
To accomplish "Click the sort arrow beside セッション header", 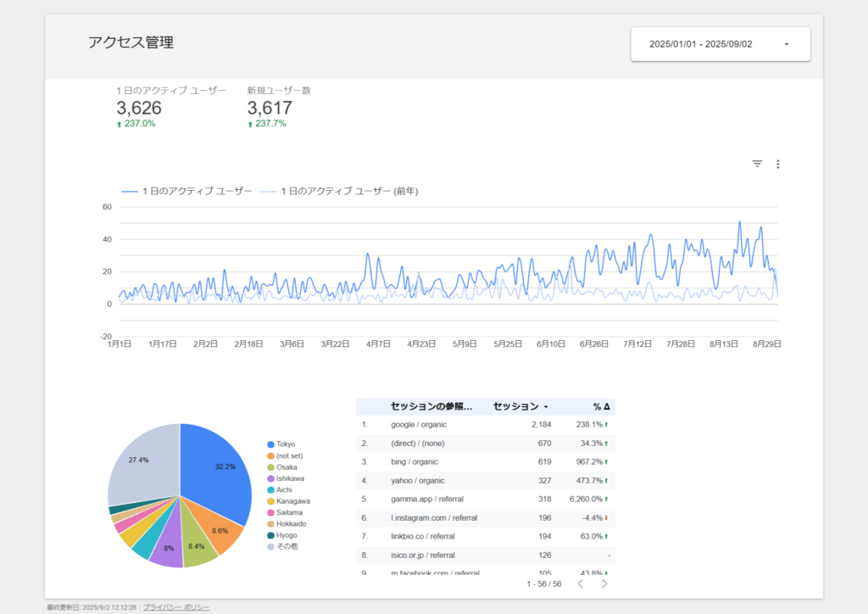I will (545, 407).
